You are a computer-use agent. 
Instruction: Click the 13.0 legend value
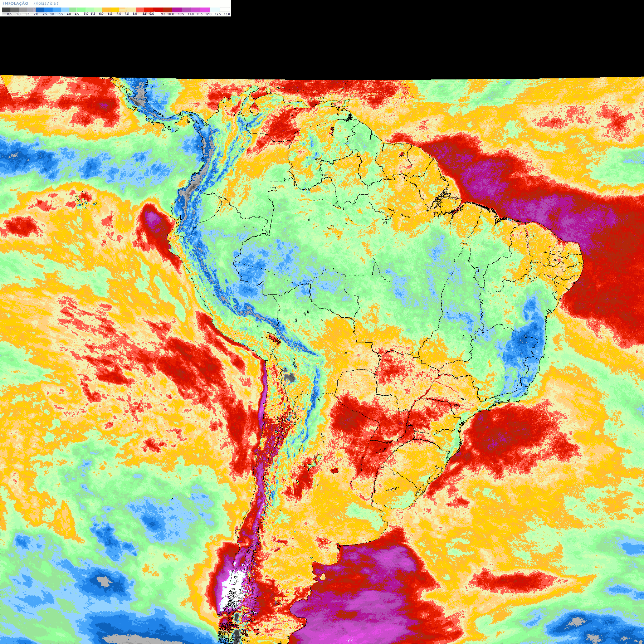227,14
